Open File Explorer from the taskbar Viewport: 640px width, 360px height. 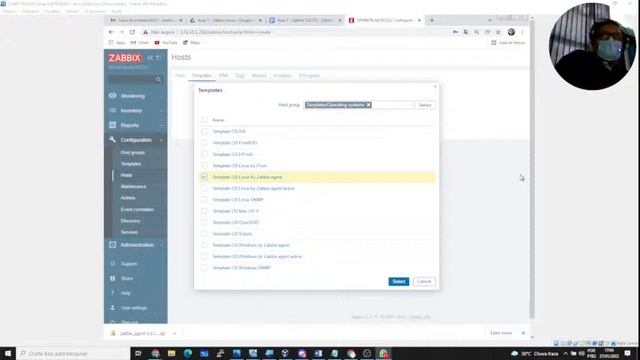tap(171, 353)
